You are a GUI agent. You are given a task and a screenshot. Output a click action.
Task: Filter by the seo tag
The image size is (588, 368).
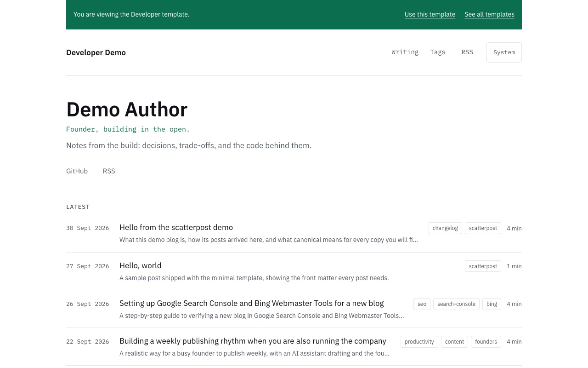422,304
